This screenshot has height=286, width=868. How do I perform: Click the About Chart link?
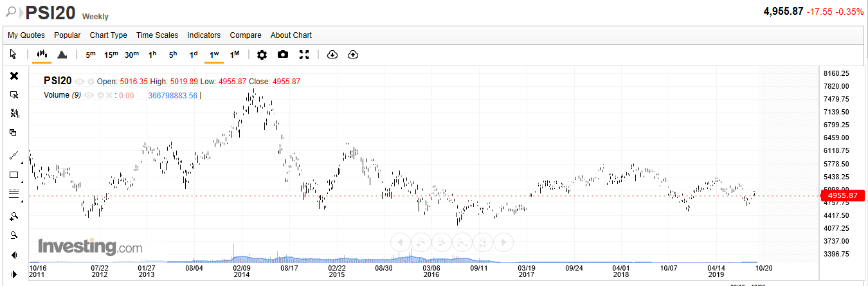tap(291, 35)
